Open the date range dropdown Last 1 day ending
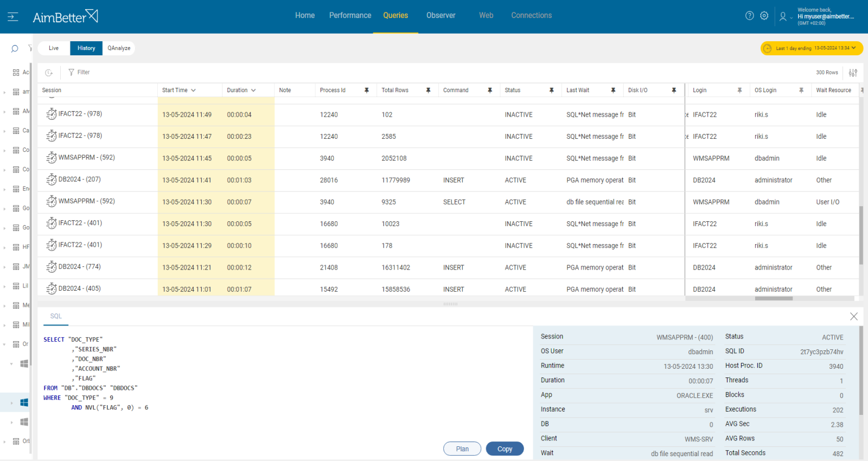This screenshot has width=868, height=461. coord(812,48)
